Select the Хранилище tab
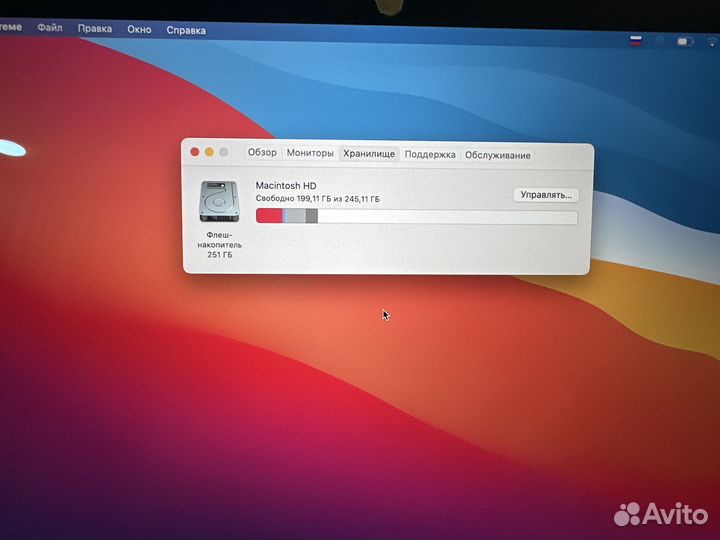The image size is (720, 540). pyautogui.click(x=369, y=154)
